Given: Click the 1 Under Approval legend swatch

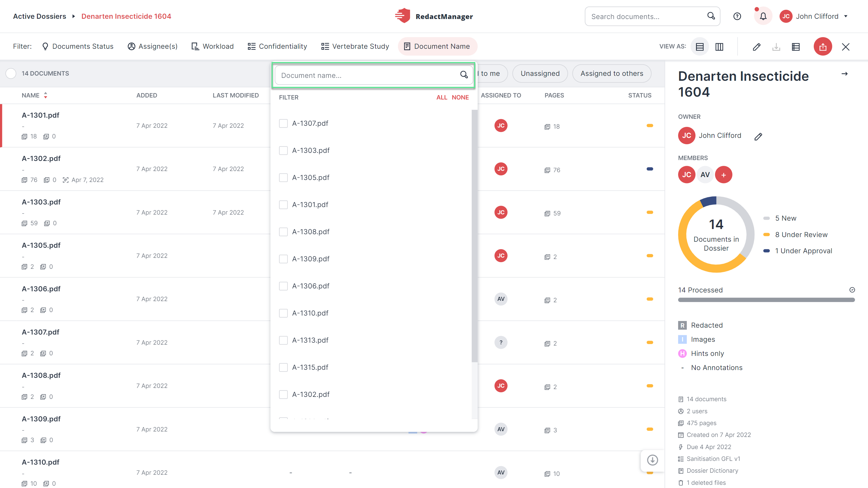Looking at the screenshot, I should click(x=766, y=251).
